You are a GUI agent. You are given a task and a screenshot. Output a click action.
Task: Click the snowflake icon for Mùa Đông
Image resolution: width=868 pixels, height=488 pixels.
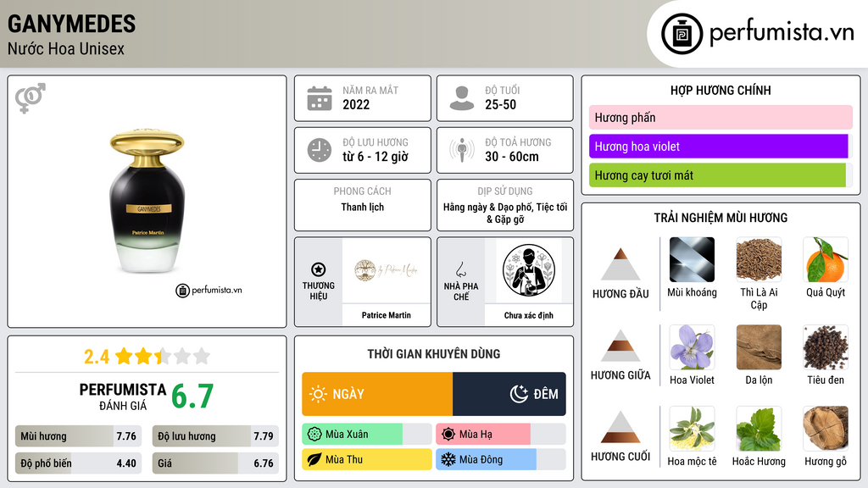coord(448,459)
